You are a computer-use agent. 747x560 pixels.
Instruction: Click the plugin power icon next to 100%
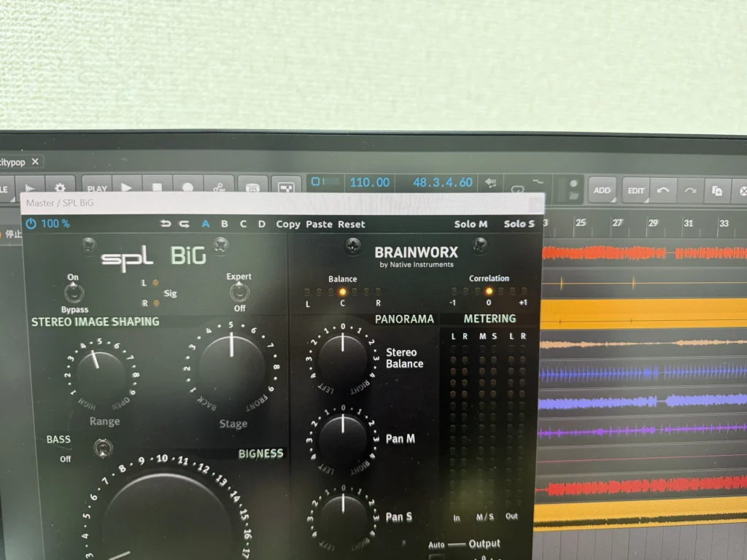pyautogui.click(x=31, y=224)
